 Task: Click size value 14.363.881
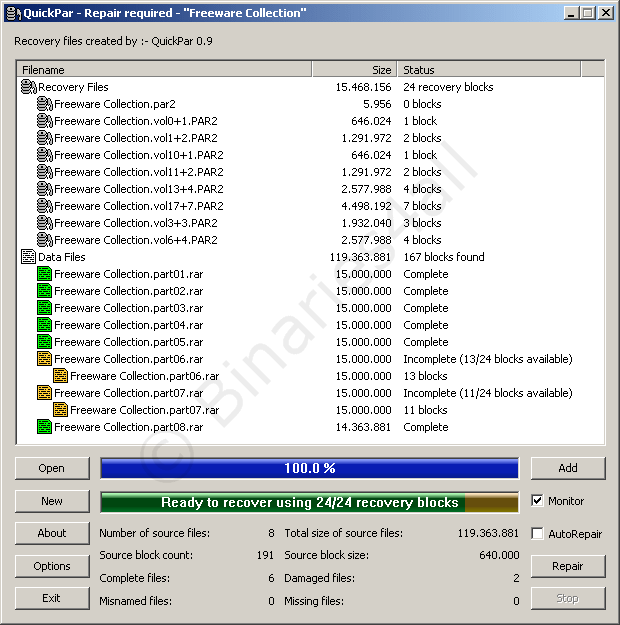click(363, 427)
